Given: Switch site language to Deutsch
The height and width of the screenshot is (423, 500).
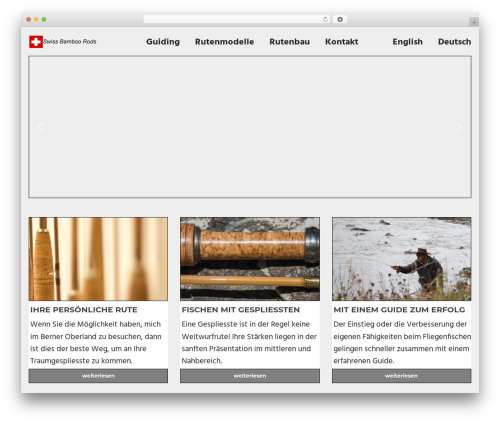Looking at the screenshot, I should coord(454,42).
